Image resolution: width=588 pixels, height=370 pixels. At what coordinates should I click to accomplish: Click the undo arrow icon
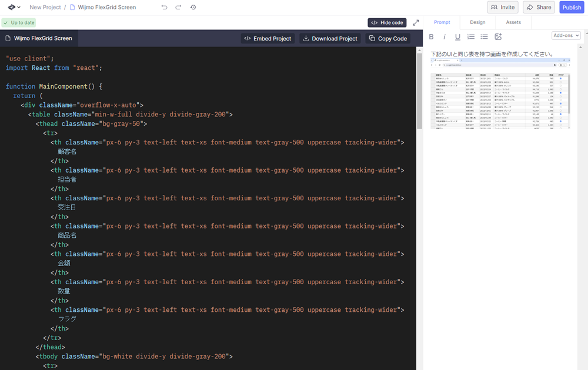coord(164,7)
